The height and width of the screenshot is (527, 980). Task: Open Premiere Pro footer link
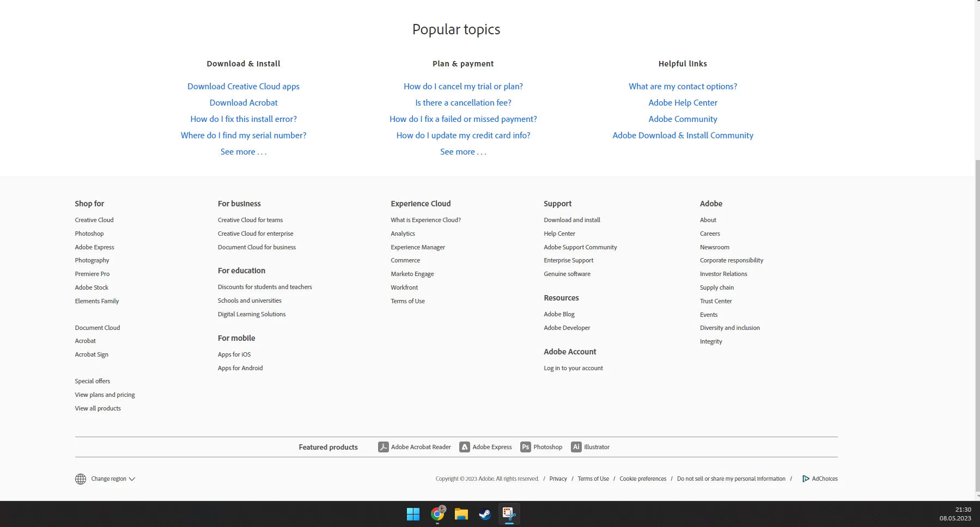[92, 274]
